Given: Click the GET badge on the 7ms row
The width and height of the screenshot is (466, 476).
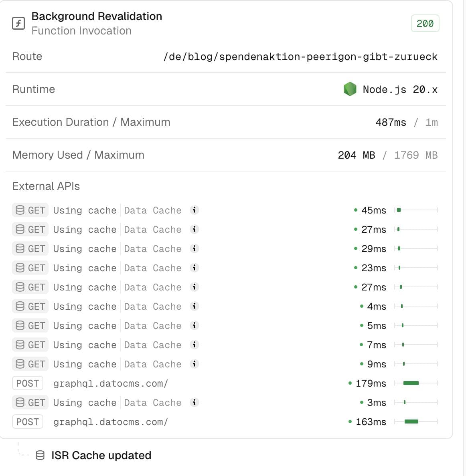Looking at the screenshot, I should 30,345.
